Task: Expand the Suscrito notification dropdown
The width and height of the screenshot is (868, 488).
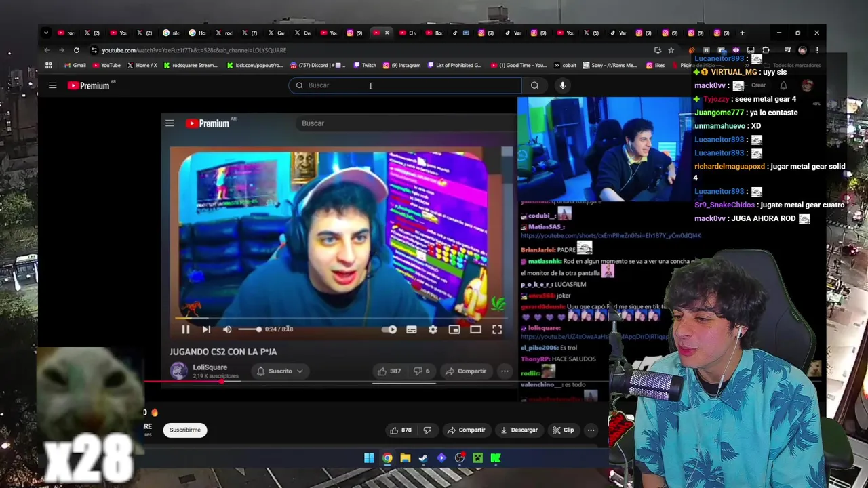Action: pyautogui.click(x=279, y=371)
